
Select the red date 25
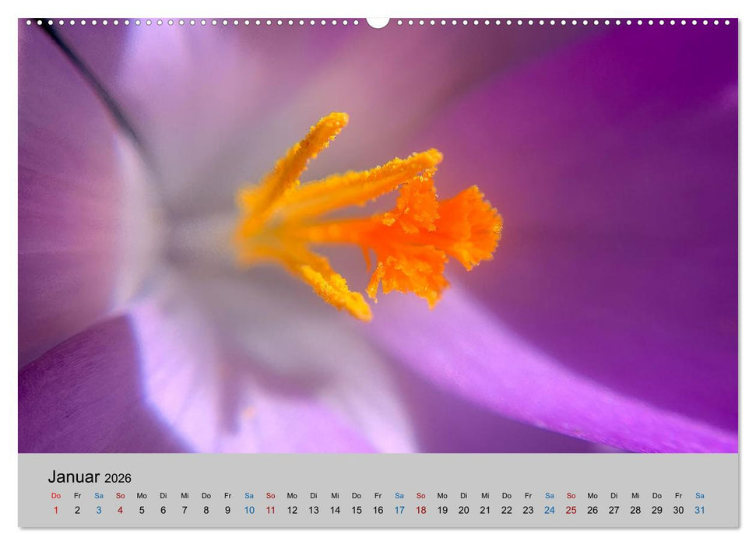coord(569,511)
